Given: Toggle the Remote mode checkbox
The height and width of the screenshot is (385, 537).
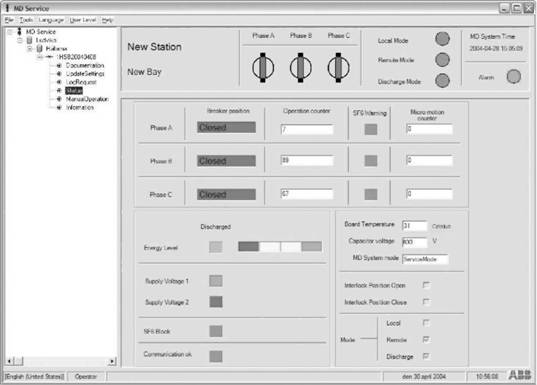Looking at the screenshot, I should pos(426,339).
